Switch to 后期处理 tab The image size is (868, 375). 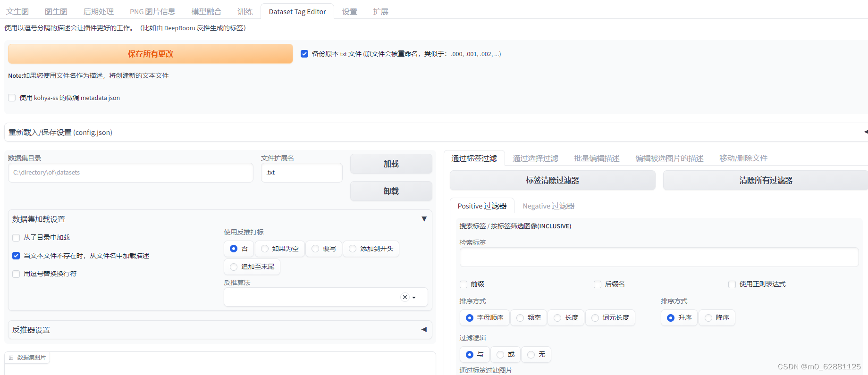[x=99, y=11]
